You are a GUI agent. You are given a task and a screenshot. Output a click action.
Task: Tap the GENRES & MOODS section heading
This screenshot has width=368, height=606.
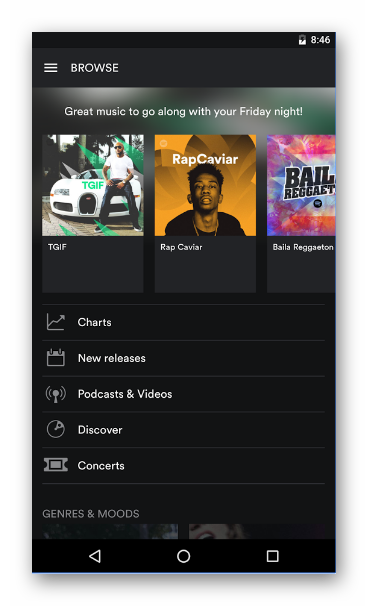91,514
